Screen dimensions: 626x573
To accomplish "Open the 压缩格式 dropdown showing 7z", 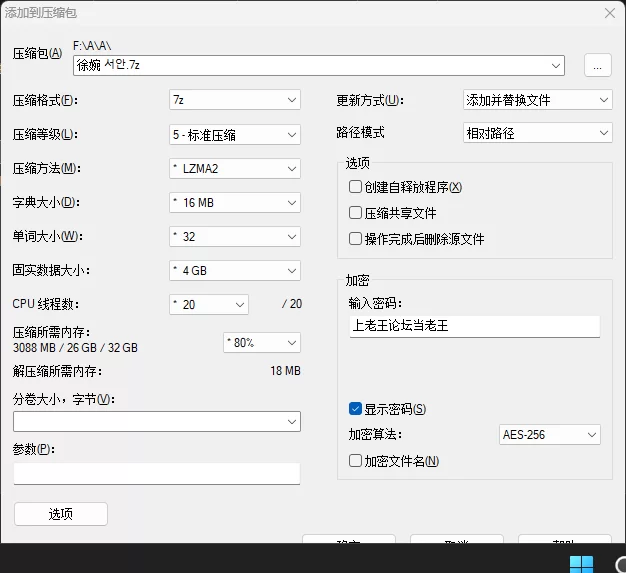I will click(x=235, y=100).
